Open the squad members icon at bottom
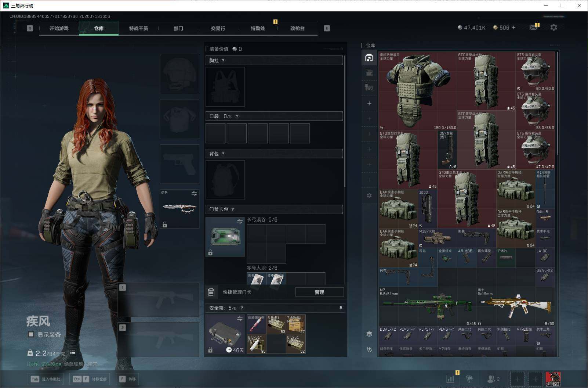This screenshot has width=588, height=388. click(493, 379)
